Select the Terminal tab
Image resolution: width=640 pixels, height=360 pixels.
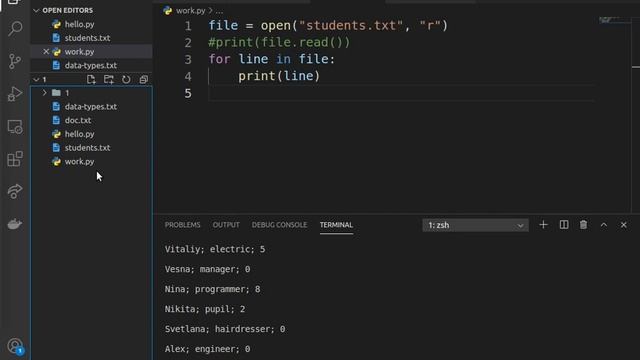click(x=336, y=225)
